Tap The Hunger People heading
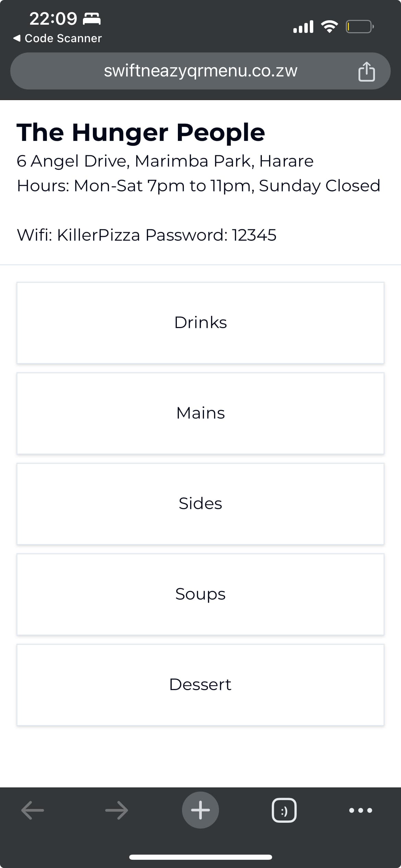The width and height of the screenshot is (401, 868). click(x=141, y=132)
